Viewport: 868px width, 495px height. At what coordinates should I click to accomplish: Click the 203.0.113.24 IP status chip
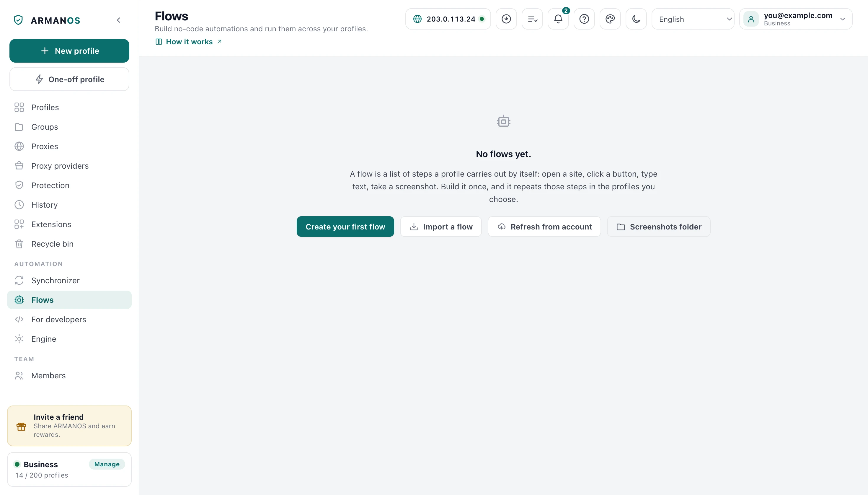click(x=448, y=19)
